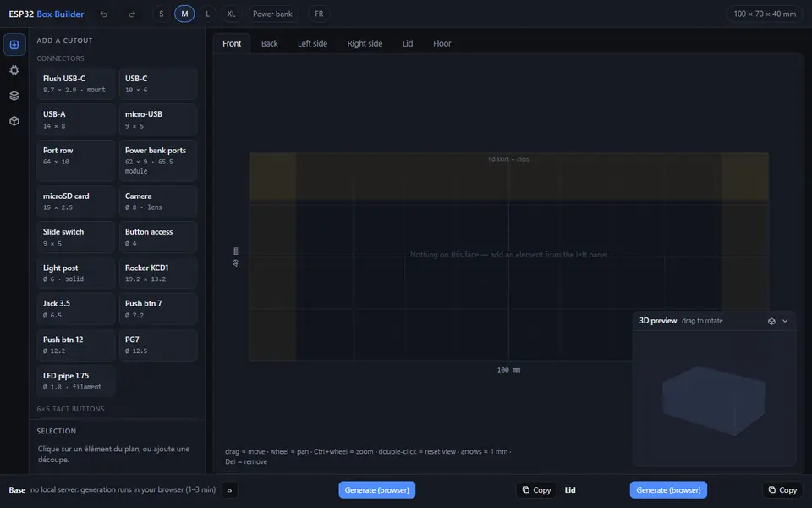Click the ESP32 Box Builder title

[46, 14]
